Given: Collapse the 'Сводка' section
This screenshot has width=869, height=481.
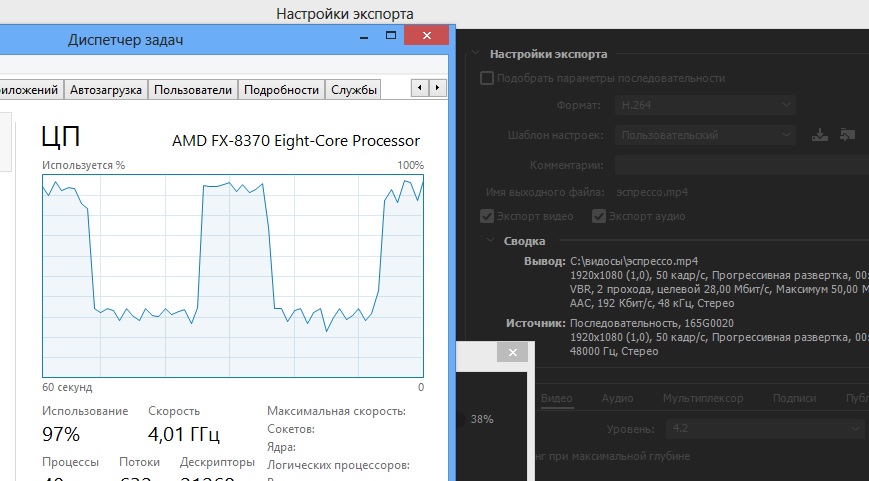Looking at the screenshot, I should pos(490,241).
